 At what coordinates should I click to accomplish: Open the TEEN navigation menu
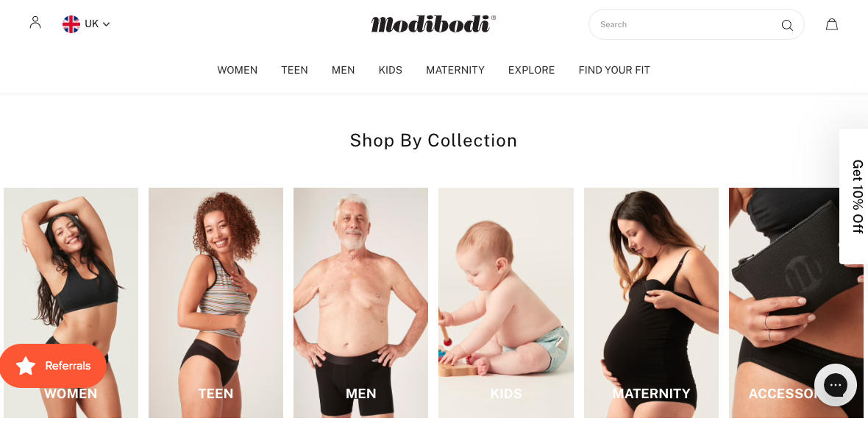coord(294,71)
